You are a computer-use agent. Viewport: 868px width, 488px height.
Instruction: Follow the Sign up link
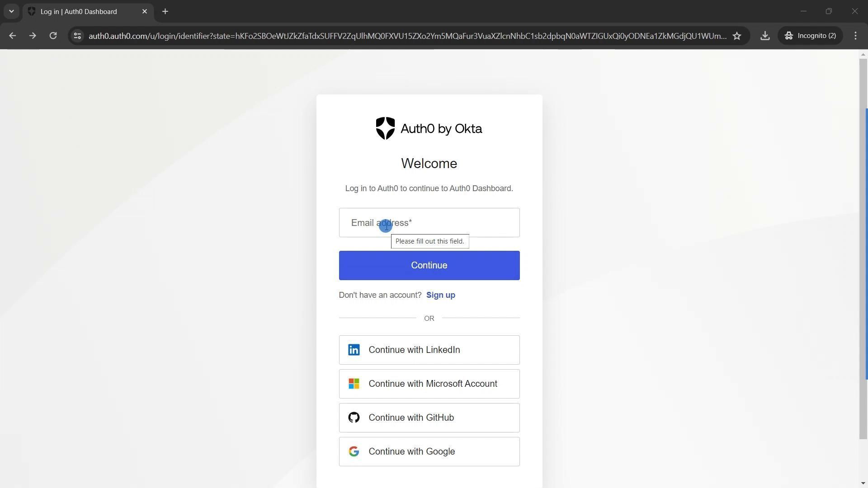coord(440,295)
